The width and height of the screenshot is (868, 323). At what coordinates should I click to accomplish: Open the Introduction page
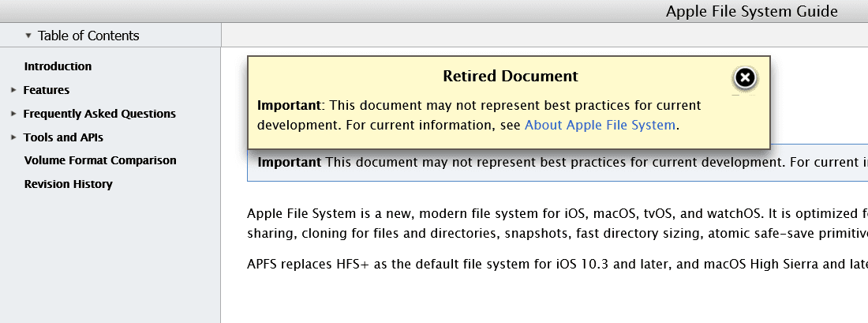[x=58, y=66]
